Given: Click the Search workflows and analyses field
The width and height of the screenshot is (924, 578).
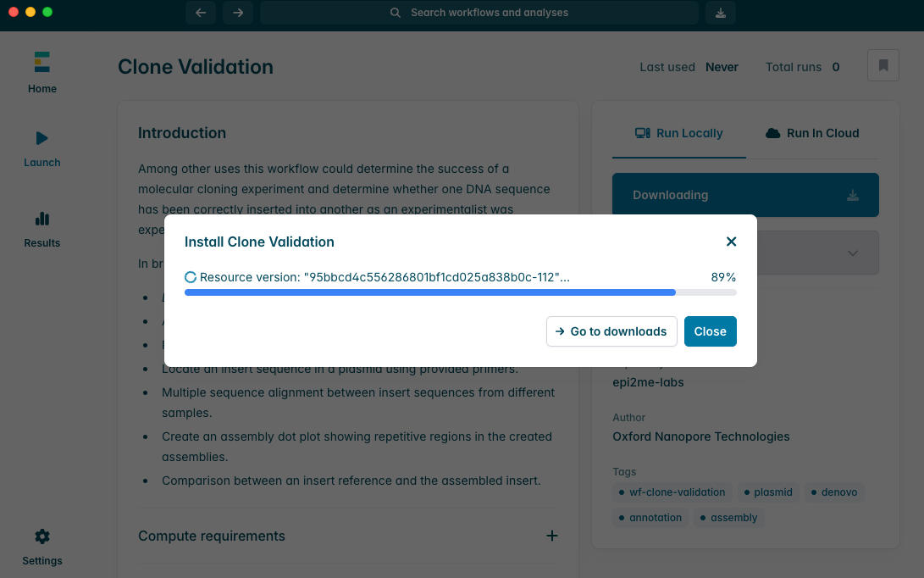Looking at the screenshot, I should tap(479, 13).
